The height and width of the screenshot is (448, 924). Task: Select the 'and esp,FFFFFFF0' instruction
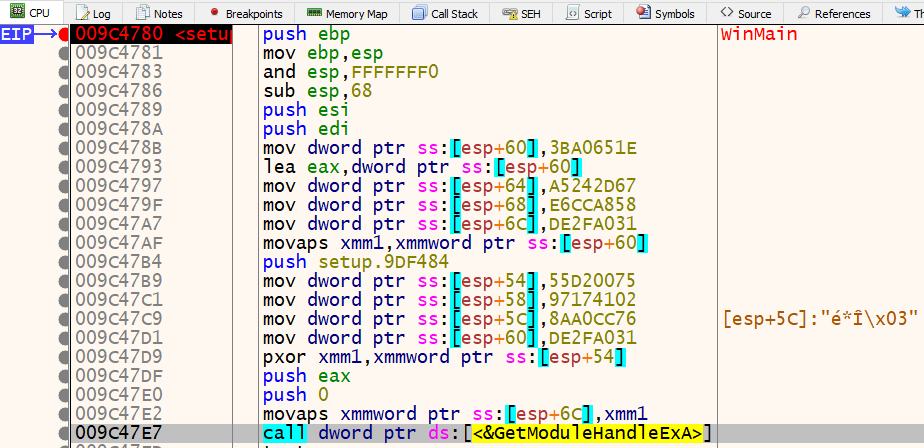pos(351,73)
